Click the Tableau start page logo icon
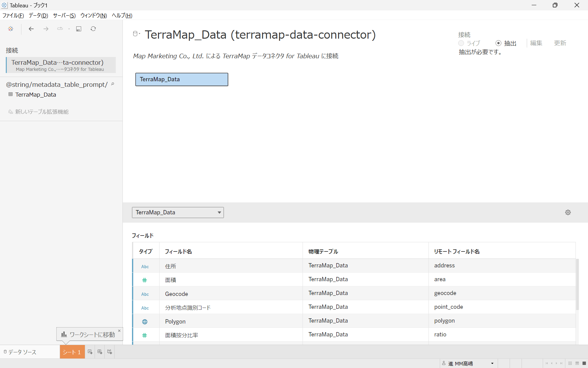Screen dimensions: 588x368 click(x=11, y=29)
